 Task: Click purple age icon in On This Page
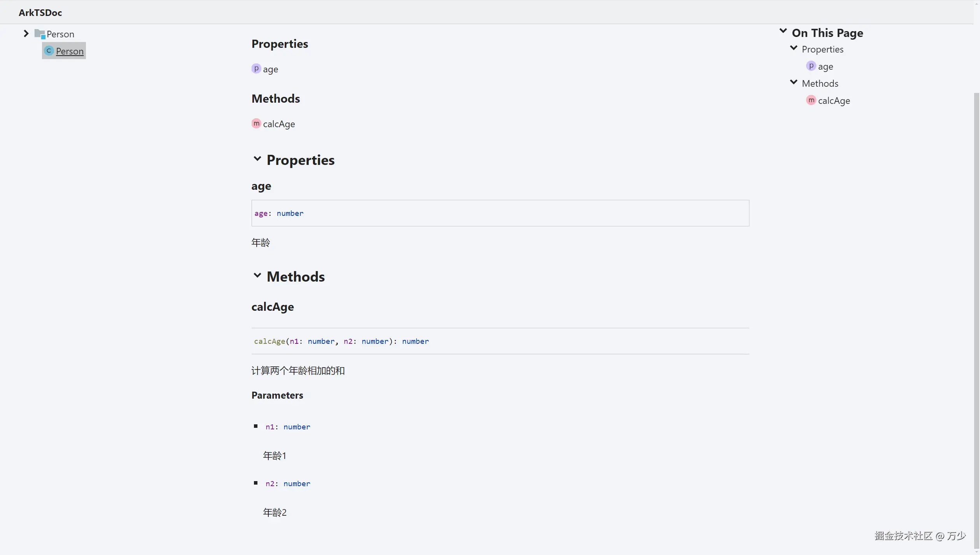[x=811, y=66]
